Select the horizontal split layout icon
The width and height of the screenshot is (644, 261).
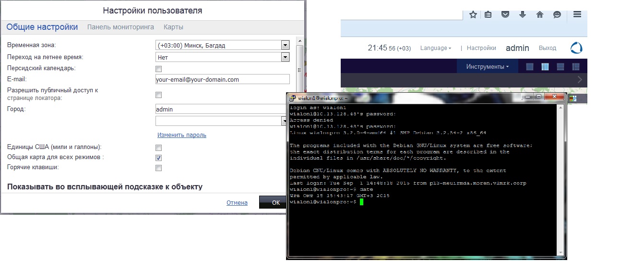[560, 67]
